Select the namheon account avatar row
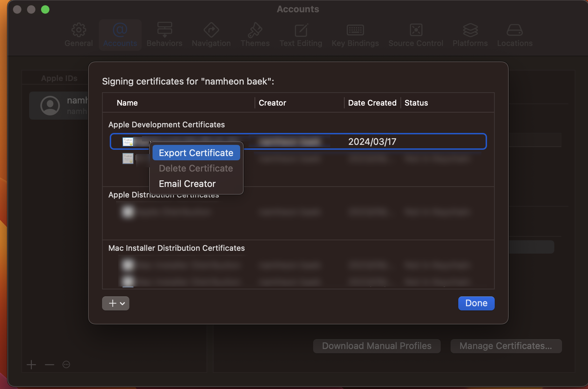Screen dimensions: 588x389 coord(59,106)
